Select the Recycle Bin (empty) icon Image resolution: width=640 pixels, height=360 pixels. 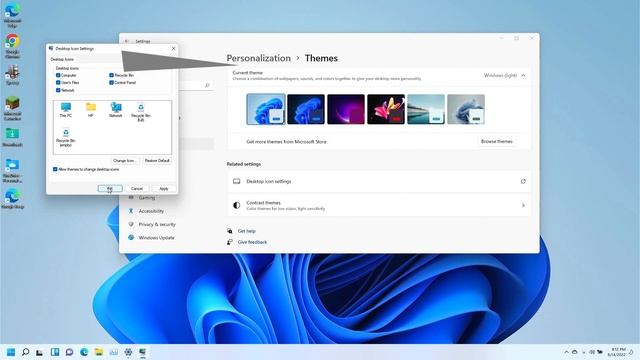click(x=66, y=137)
